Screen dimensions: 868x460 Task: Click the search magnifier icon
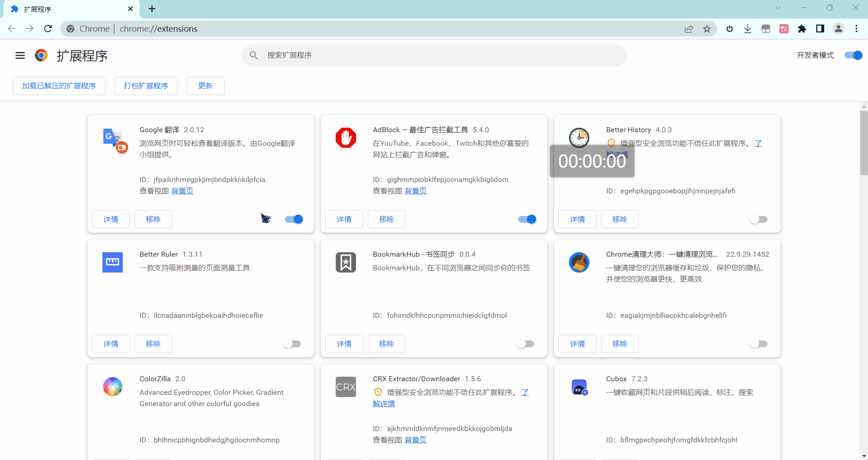[x=254, y=55]
